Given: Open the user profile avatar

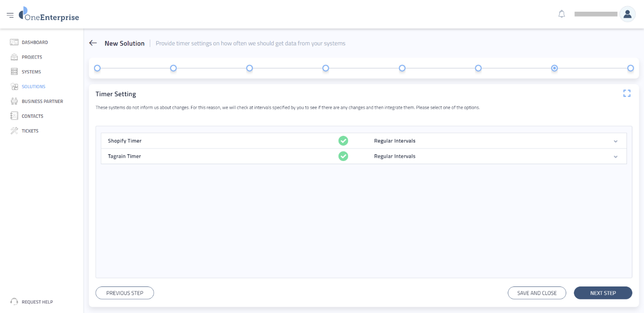Looking at the screenshot, I should [627, 14].
